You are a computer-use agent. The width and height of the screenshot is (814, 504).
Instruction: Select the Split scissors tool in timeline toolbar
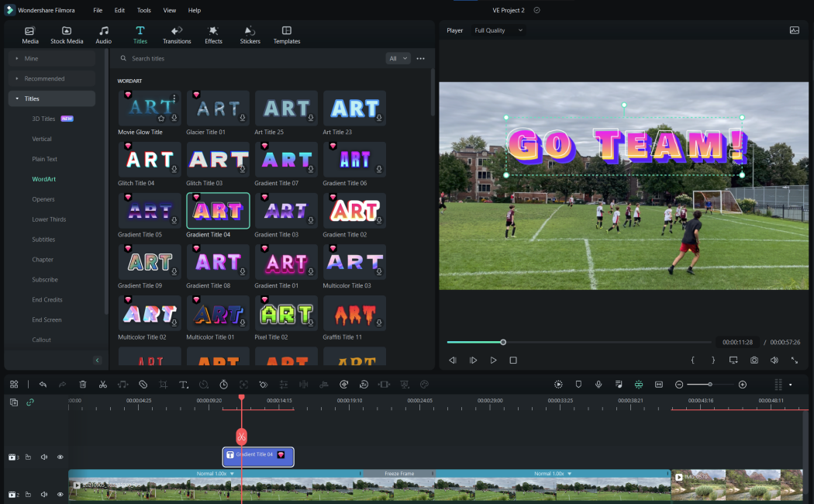[x=102, y=385]
